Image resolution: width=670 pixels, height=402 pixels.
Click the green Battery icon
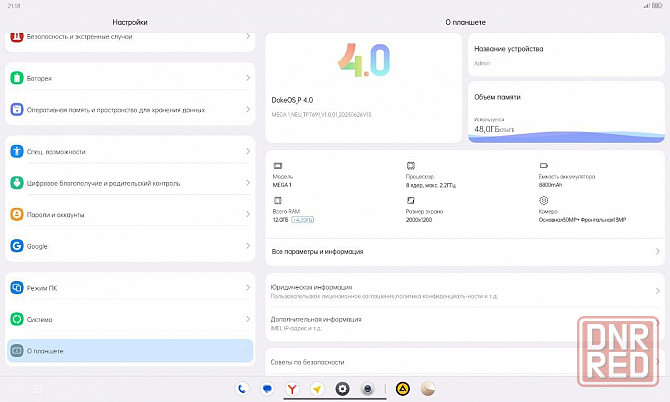17,78
